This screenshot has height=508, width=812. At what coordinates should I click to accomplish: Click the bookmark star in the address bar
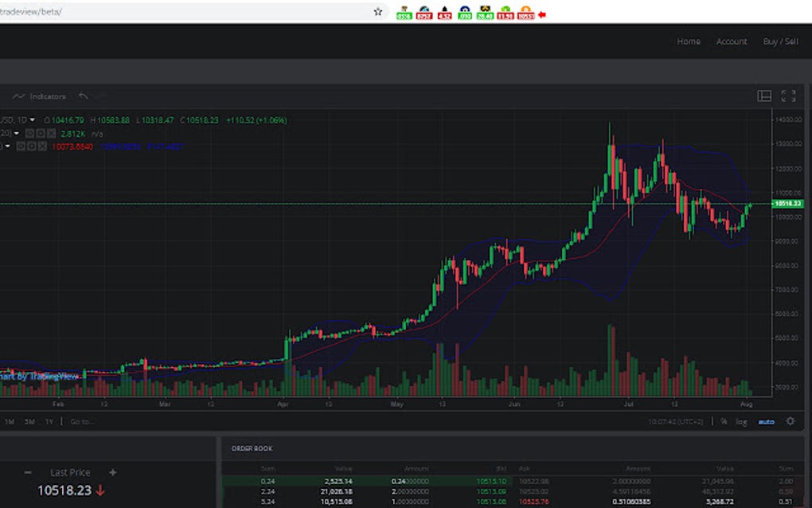pos(377,12)
